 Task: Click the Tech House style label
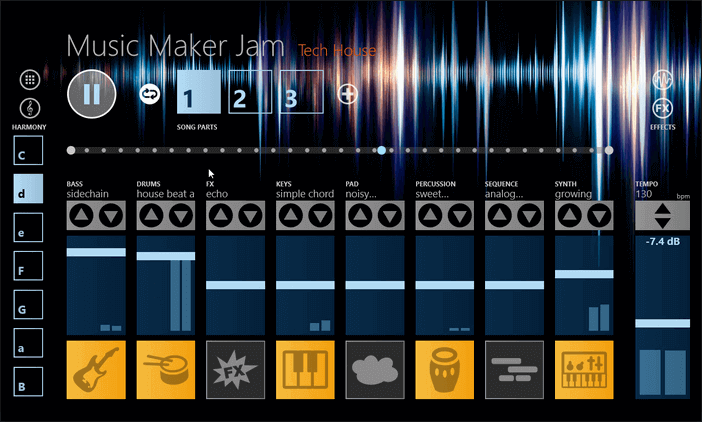(337, 50)
